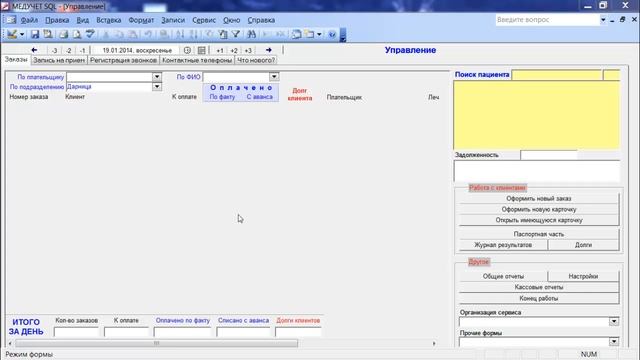Click the clock icon beside the date
640x360 pixels.
pos(187,50)
